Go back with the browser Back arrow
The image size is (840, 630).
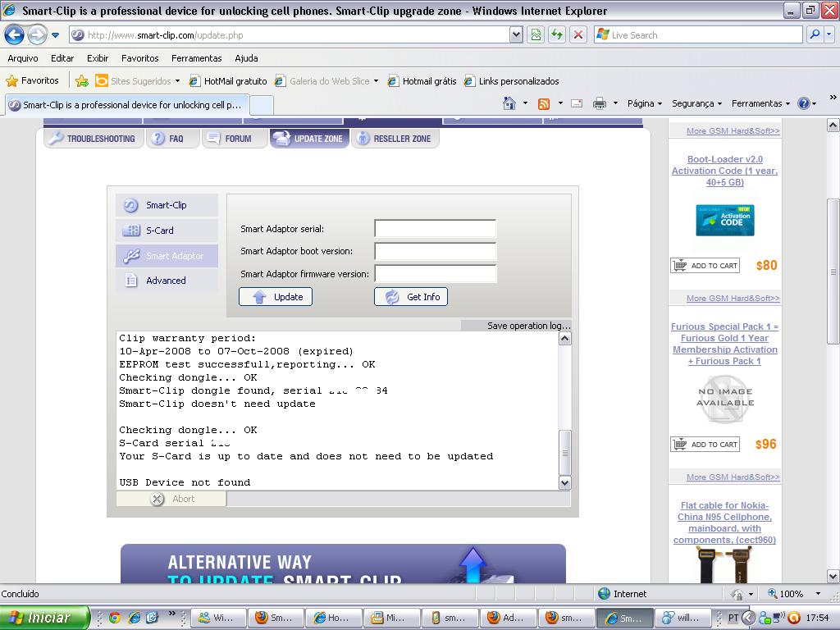click(x=14, y=35)
